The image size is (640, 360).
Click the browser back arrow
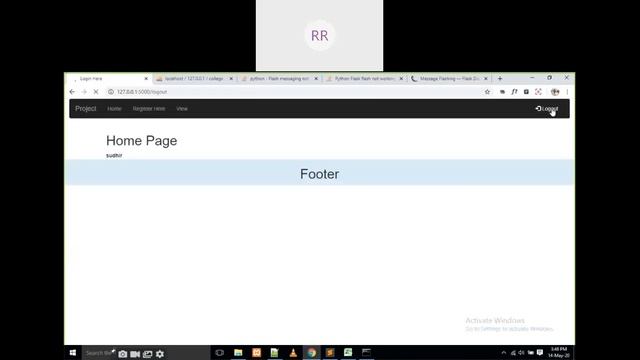(72, 92)
